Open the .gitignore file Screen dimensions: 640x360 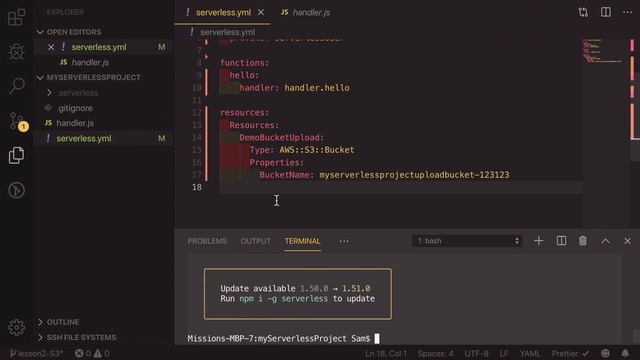coord(75,108)
